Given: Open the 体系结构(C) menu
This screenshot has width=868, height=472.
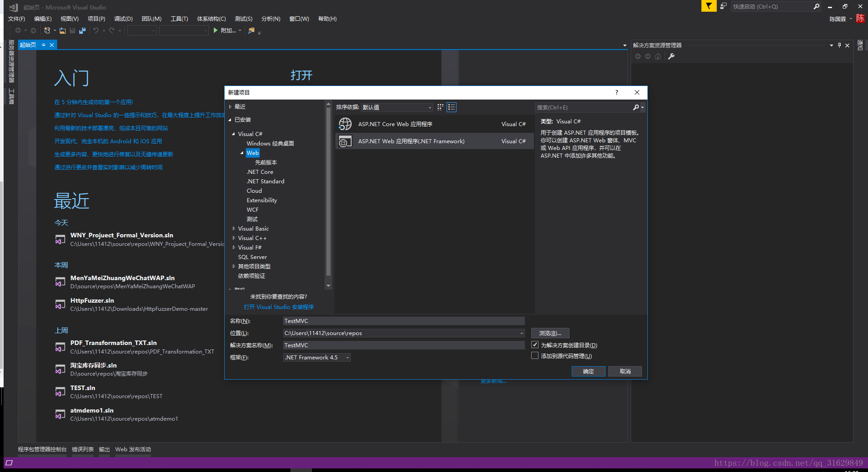Looking at the screenshot, I should pyautogui.click(x=212, y=18).
